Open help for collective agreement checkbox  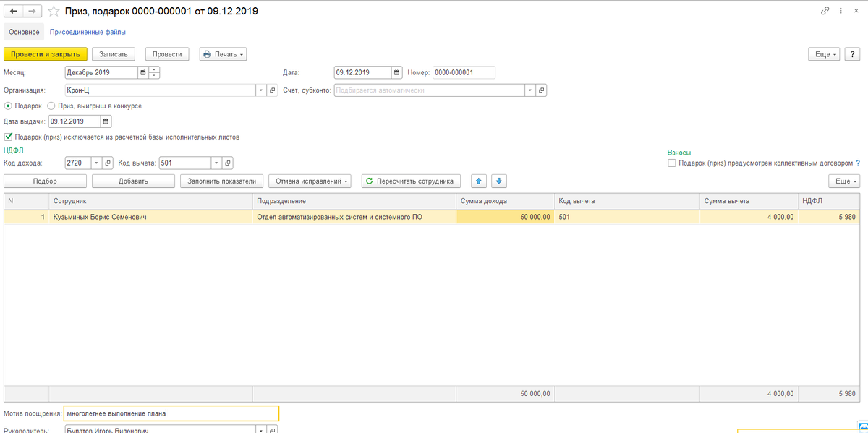point(858,163)
